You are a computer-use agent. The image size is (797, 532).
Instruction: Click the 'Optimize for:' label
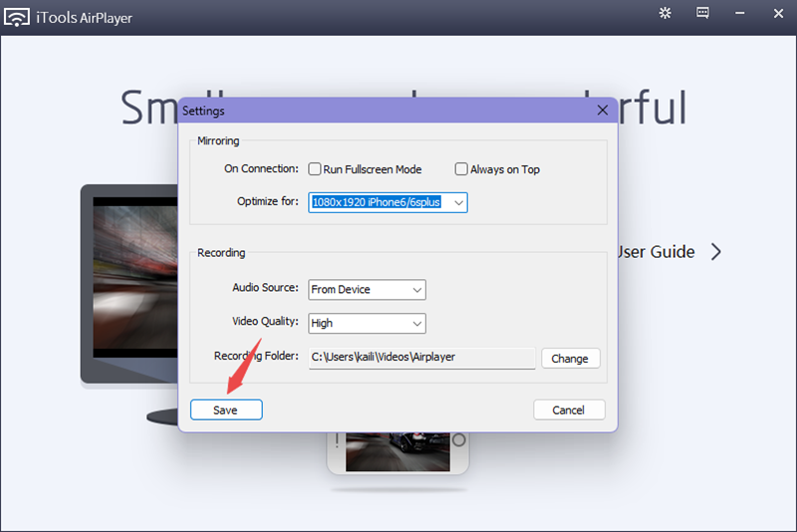pyautogui.click(x=268, y=201)
